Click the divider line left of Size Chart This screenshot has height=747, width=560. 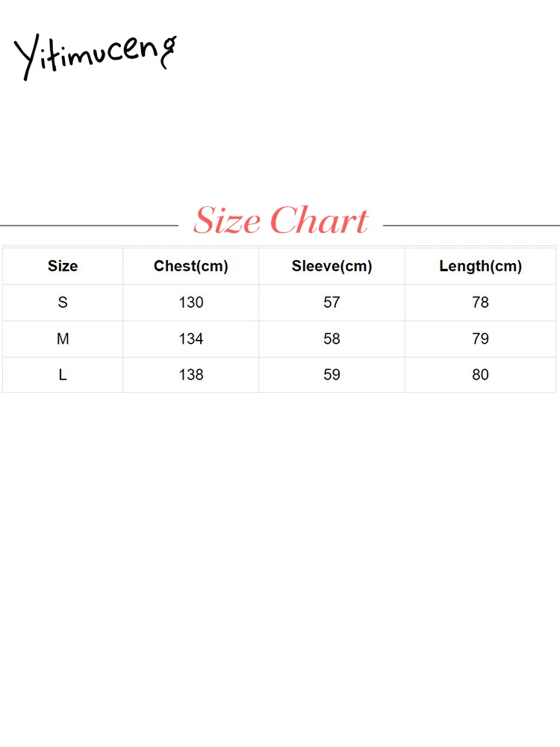tap(90, 225)
